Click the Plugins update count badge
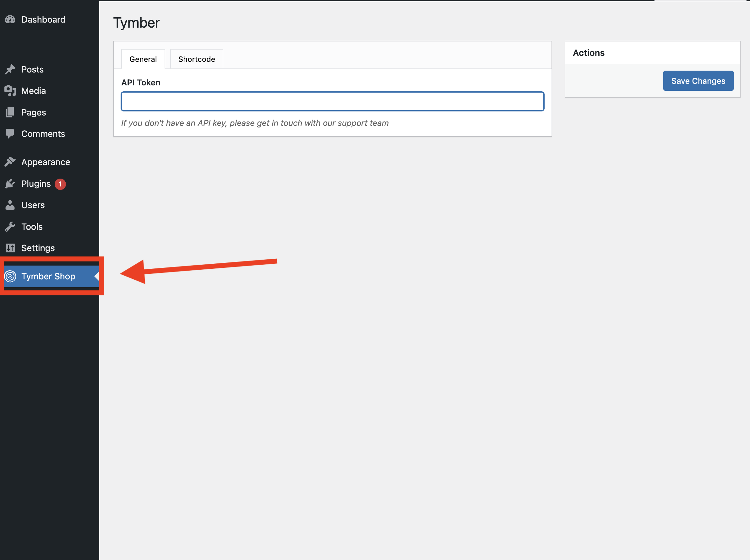This screenshot has height=560, width=750. tap(60, 184)
